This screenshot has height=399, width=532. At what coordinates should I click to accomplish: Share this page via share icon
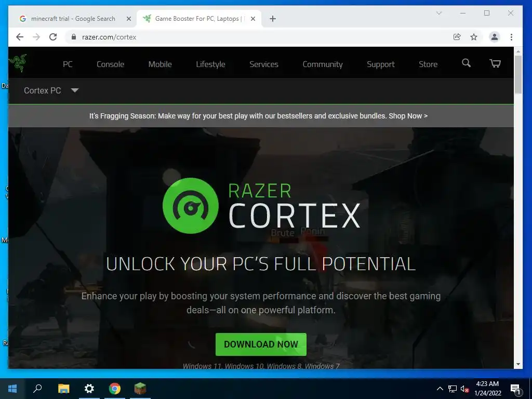point(457,37)
